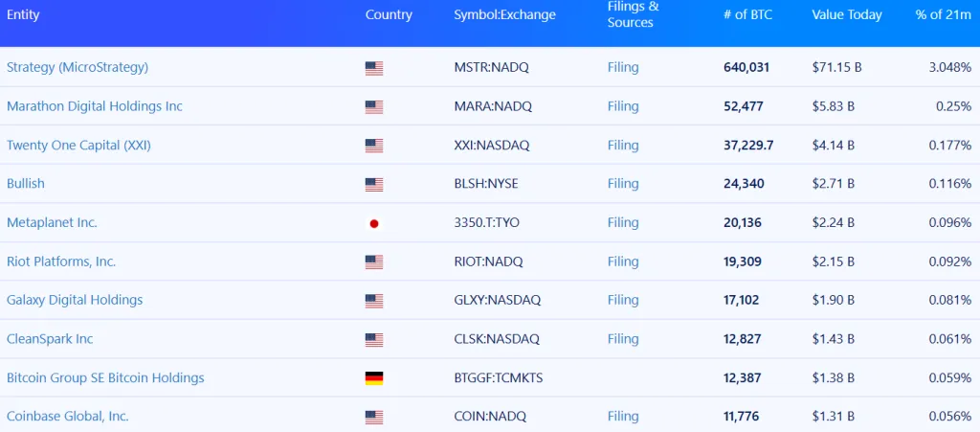Click the US flag for Coinbase Global
Image resolution: width=980 pixels, height=432 pixels.
click(373, 417)
